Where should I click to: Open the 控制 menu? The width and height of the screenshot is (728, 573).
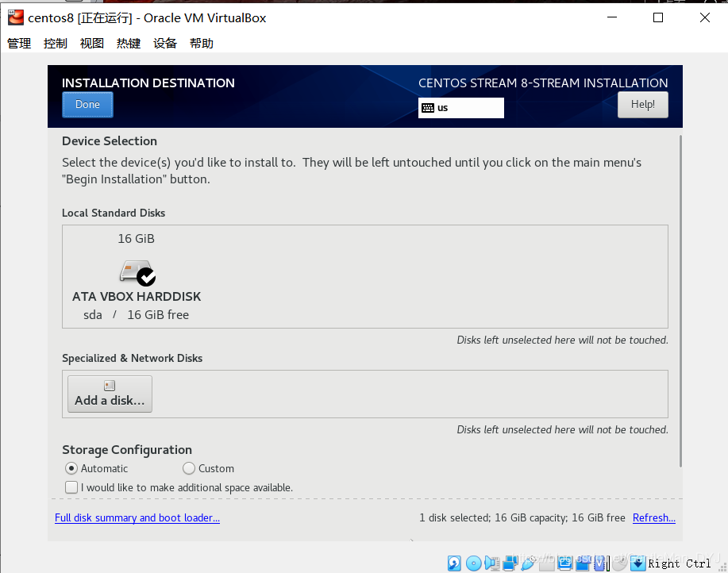[x=56, y=43]
